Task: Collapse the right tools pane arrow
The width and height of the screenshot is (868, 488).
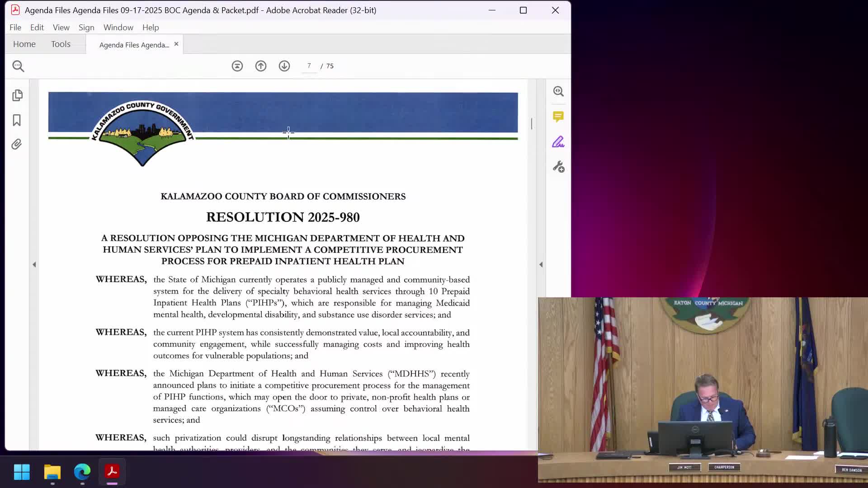Action: (x=541, y=264)
